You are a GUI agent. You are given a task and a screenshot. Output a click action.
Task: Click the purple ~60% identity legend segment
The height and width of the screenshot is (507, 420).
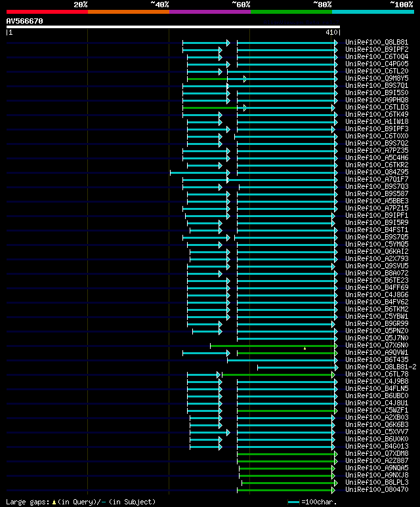[x=210, y=12]
